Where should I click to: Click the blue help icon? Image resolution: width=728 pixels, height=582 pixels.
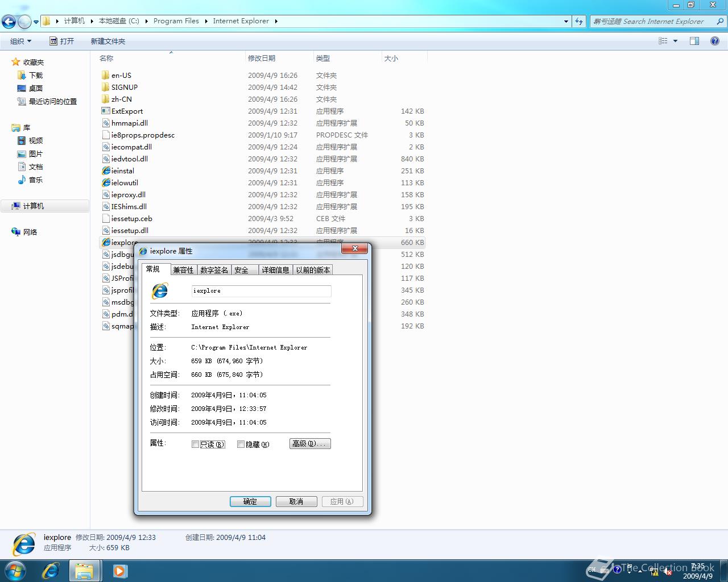tap(715, 41)
